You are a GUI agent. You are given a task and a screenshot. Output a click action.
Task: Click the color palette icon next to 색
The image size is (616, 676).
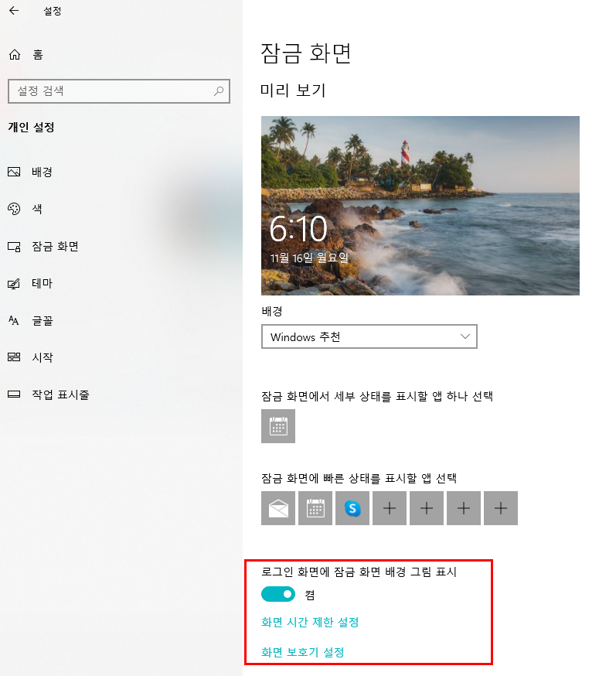coord(14,209)
